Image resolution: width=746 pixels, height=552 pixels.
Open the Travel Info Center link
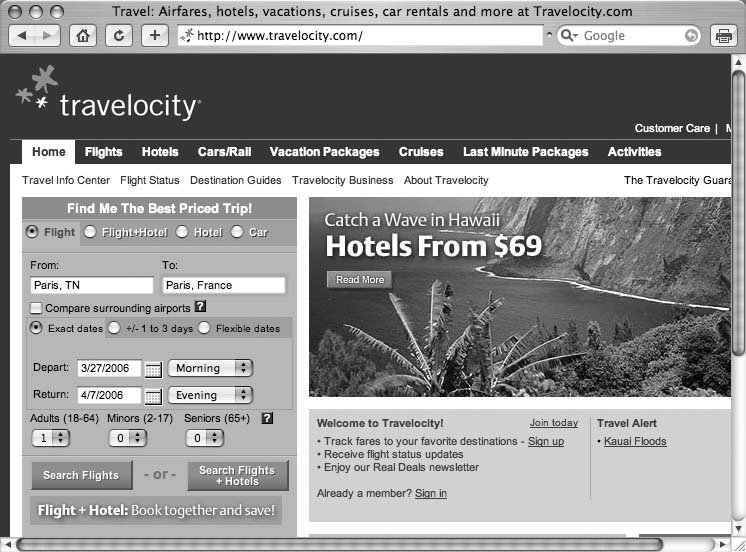click(x=66, y=180)
